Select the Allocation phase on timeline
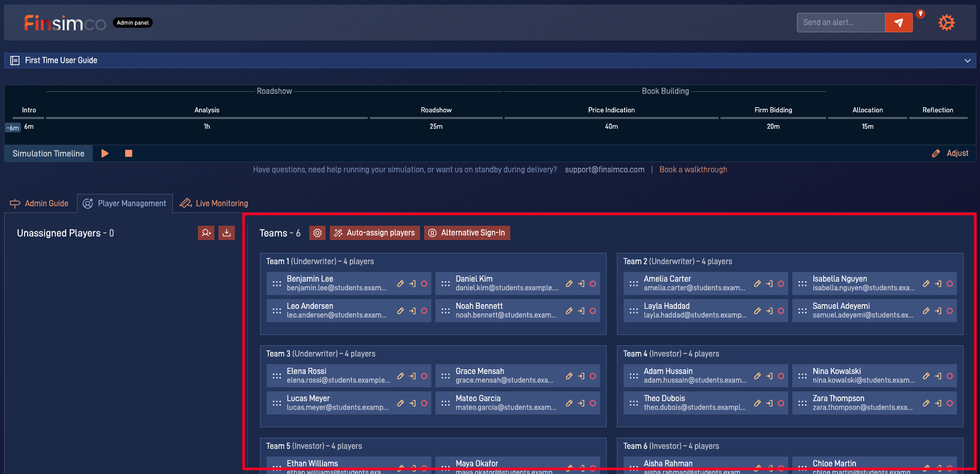The height and width of the screenshot is (474, 980). click(868, 110)
